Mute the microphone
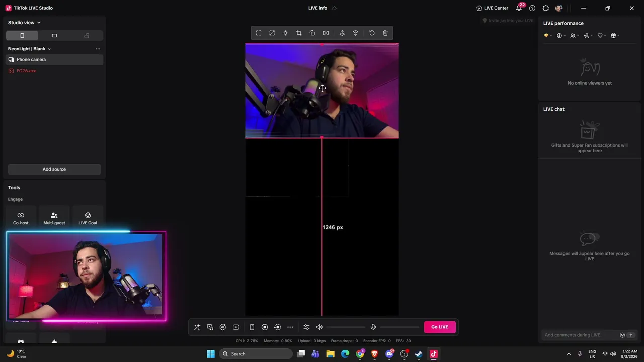The height and width of the screenshot is (362, 644). [x=373, y=327]
